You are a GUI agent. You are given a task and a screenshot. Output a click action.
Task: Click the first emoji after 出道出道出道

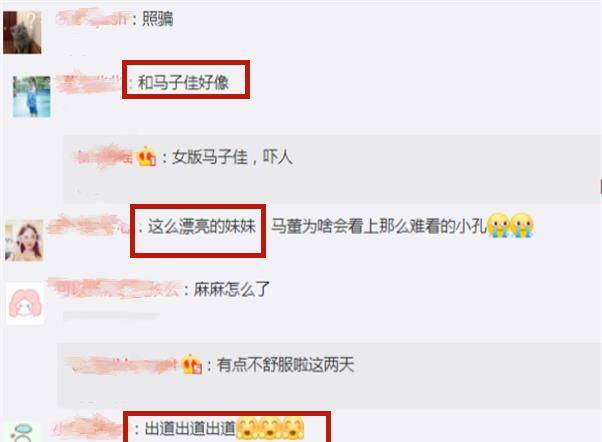tap(247, 429)
